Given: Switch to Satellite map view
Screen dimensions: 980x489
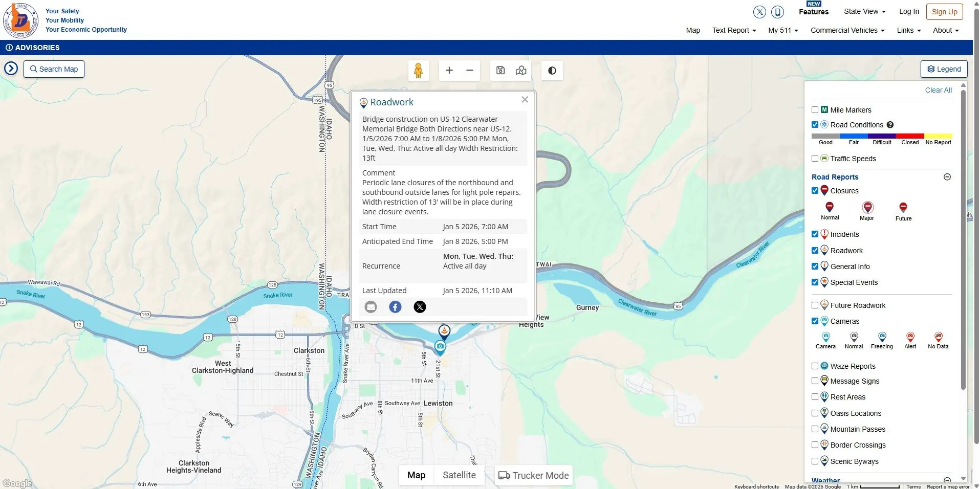Looking at the screenshot, I should tap(459, 475).
